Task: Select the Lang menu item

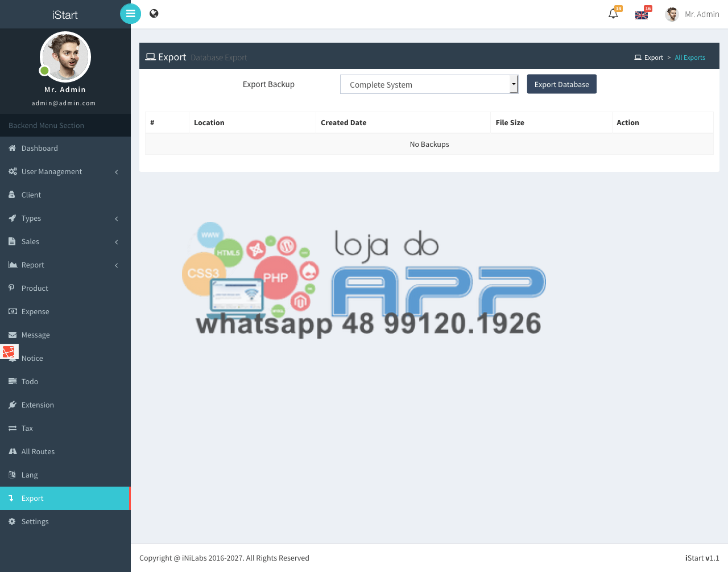Action: coord(30,475)
